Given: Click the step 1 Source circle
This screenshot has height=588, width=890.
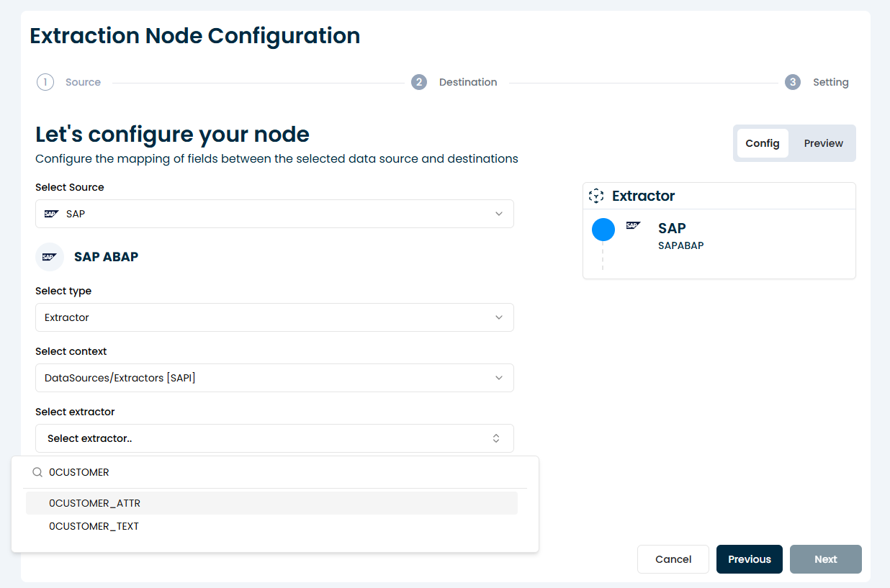Looking at the screenshot, I should coord(45,82).
